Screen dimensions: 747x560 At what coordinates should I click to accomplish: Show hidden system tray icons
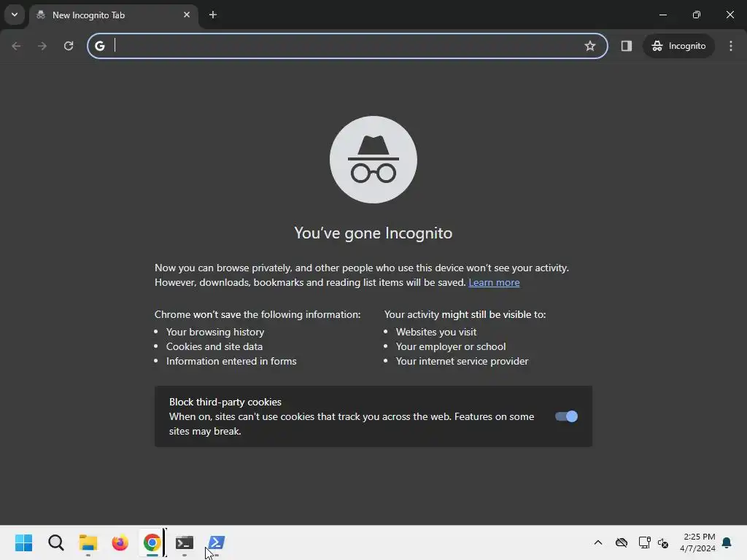coord(598,542)
